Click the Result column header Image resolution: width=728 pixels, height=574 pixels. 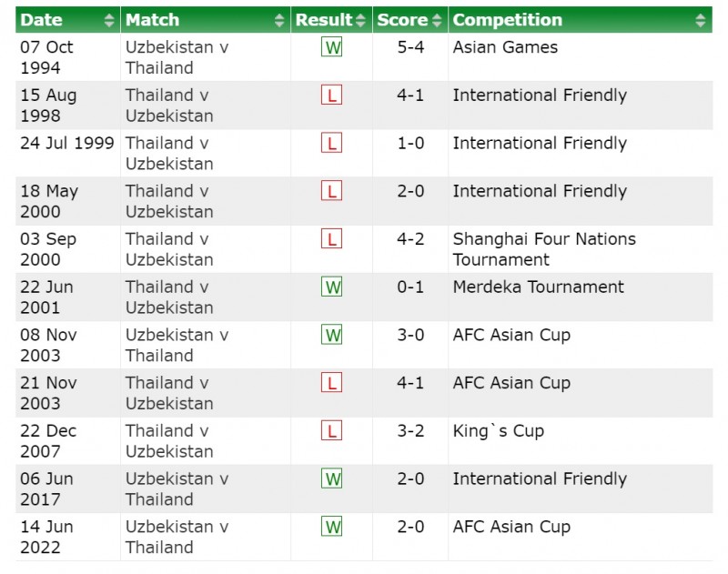pos(325,20)
